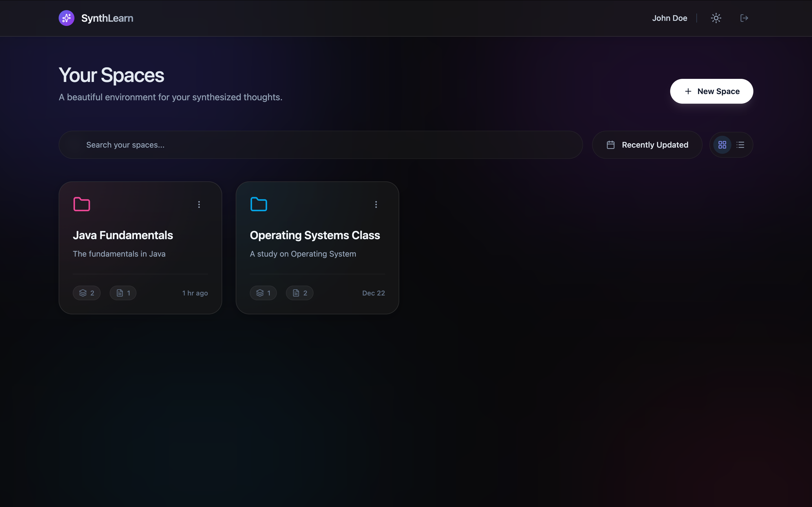Click the logout icon in the header
The width and height of the screenshot is (812, 507).
click(744, 18)
